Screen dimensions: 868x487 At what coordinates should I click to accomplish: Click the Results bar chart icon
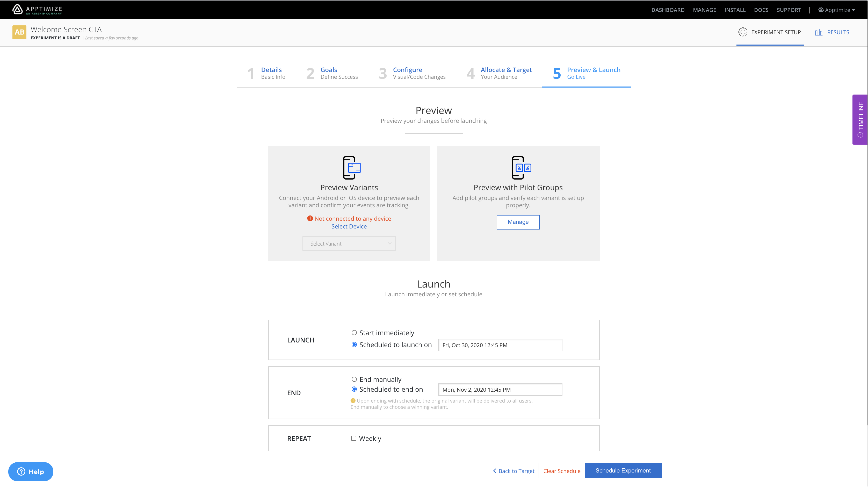(819, 32)
